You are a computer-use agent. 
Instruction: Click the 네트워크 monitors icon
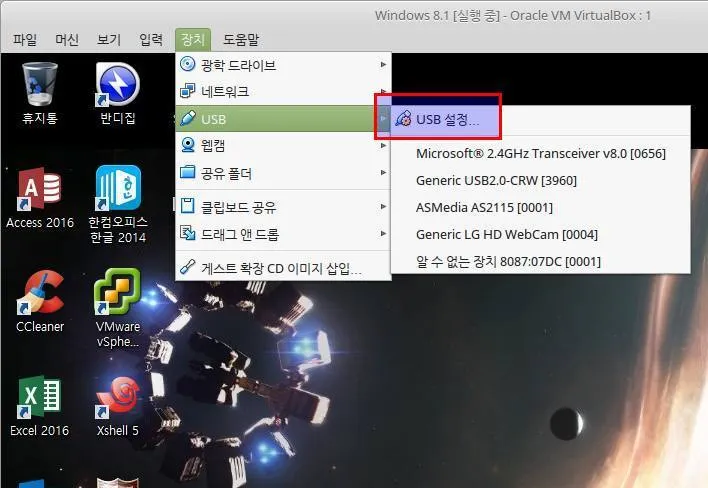coord(187,91)
